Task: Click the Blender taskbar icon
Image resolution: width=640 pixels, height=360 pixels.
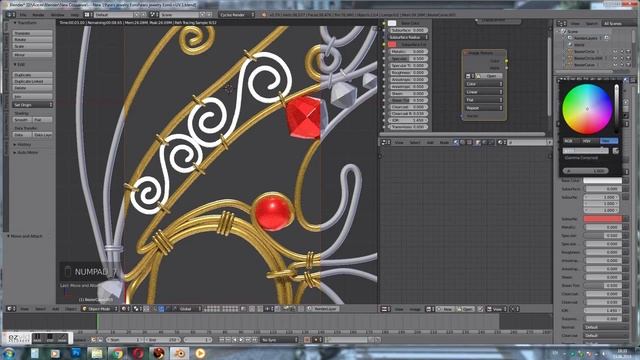Action: click(x=179, y=353)
